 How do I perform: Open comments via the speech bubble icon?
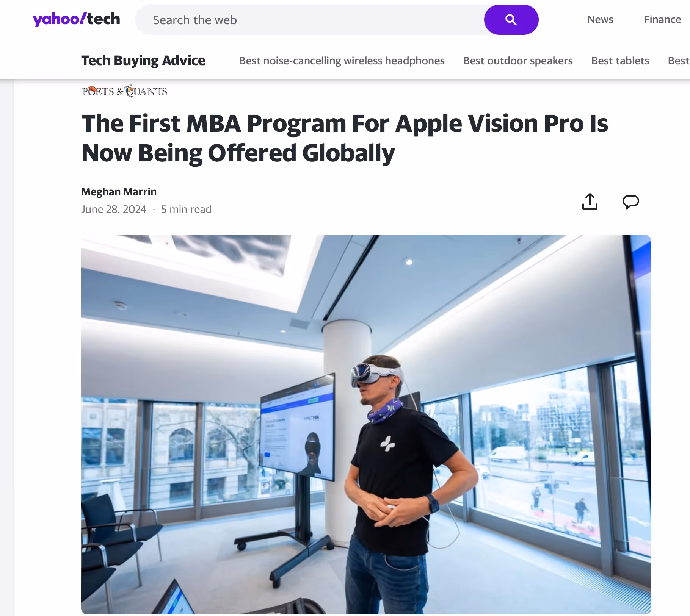pos(631,202)
